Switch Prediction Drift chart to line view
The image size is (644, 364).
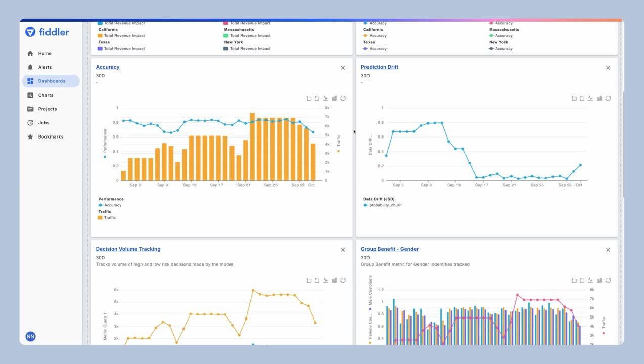[x=590, y=98]
